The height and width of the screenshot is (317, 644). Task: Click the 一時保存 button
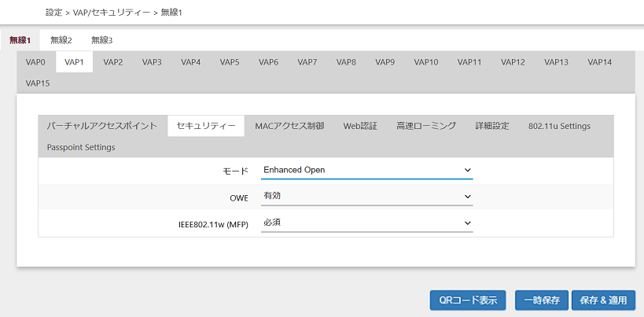pos(541,300)
